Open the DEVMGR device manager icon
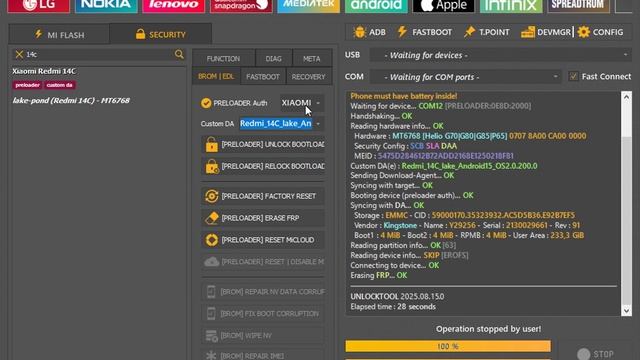 527,32
